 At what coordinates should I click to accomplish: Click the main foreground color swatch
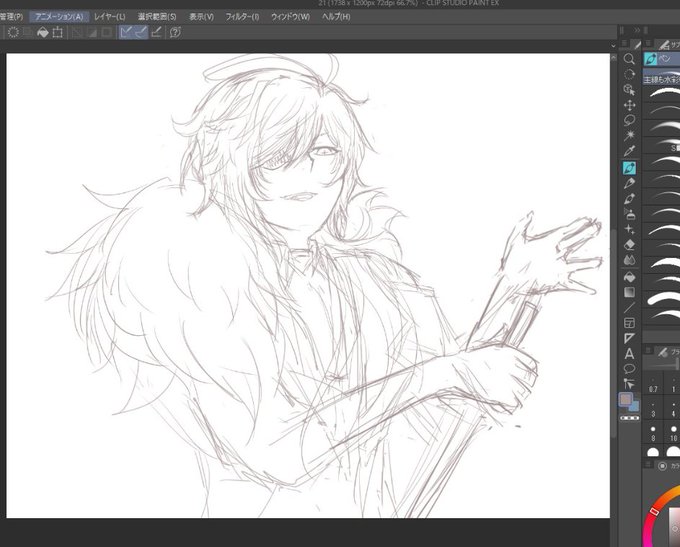(625, 400)
